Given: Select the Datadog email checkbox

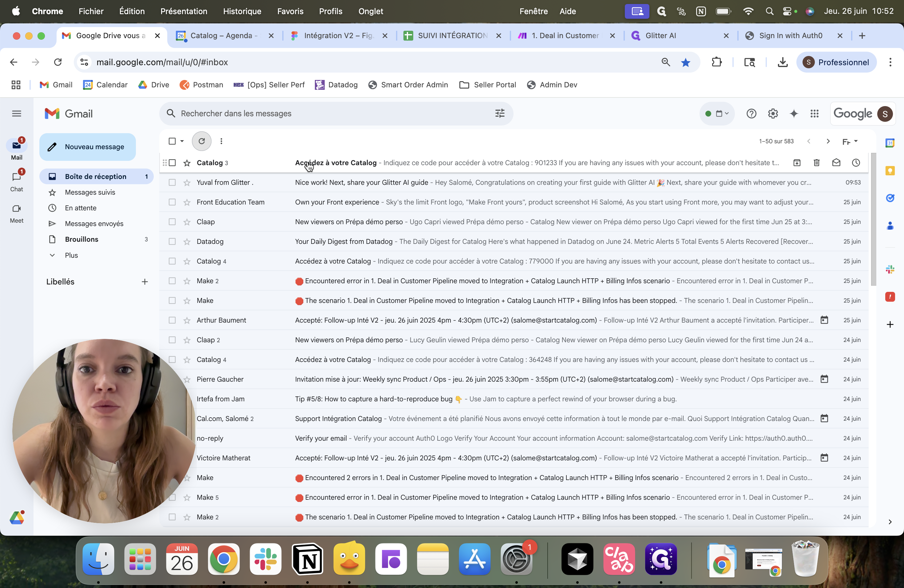Looking at the screenshot, I should pos(172,242).
